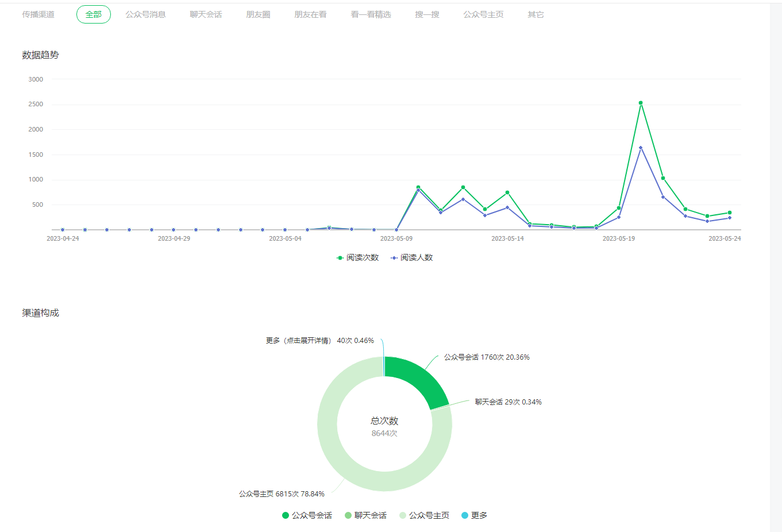The height and width of the screenshot is (532, 782).
Task: Toggle the 公众号主页 pie legend item
Action: 424,515
